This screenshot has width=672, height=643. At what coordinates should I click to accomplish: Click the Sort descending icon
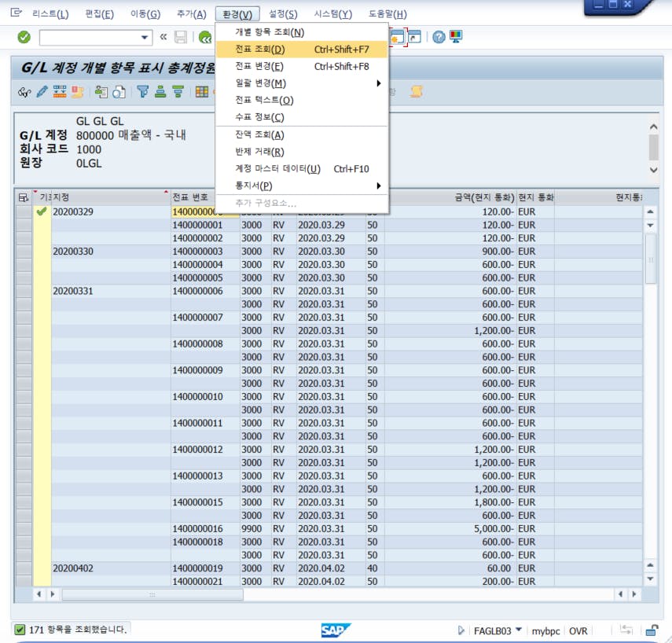[x=178, y=91]
